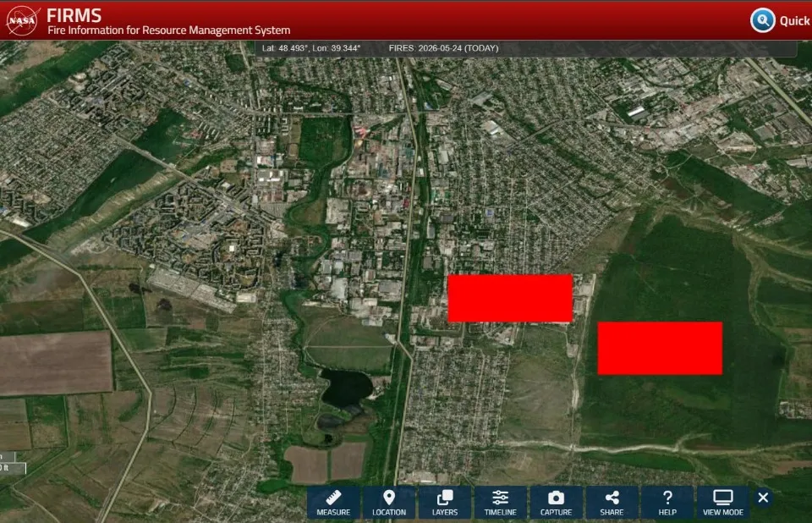Image resolution: width=812 pixels, height=523 pixels.
Task: Click the FIRMS title text
Action: (x=74, y=15)
